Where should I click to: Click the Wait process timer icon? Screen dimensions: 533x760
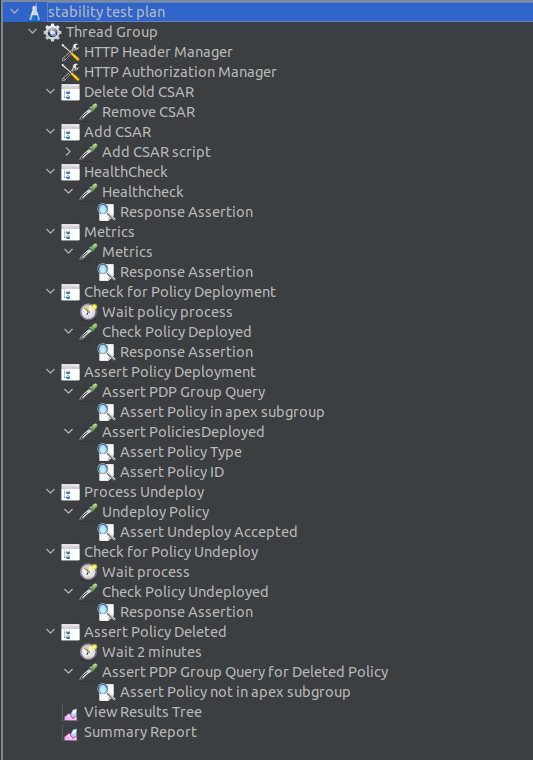coord(88,572)
